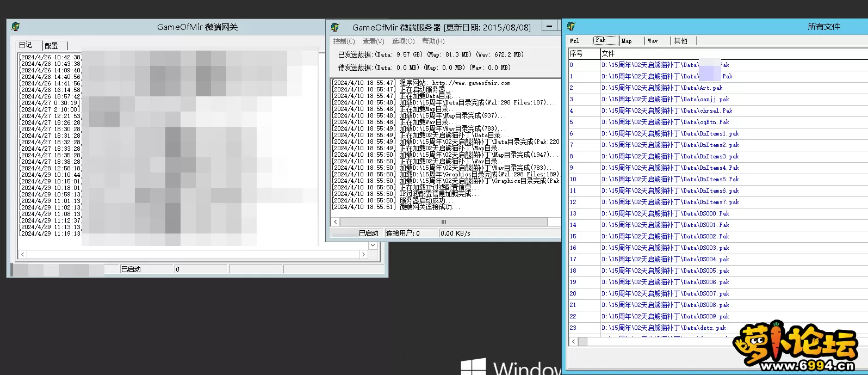Click the 所有文件 window title icon

pyautogui.click(x=571, y=26)
